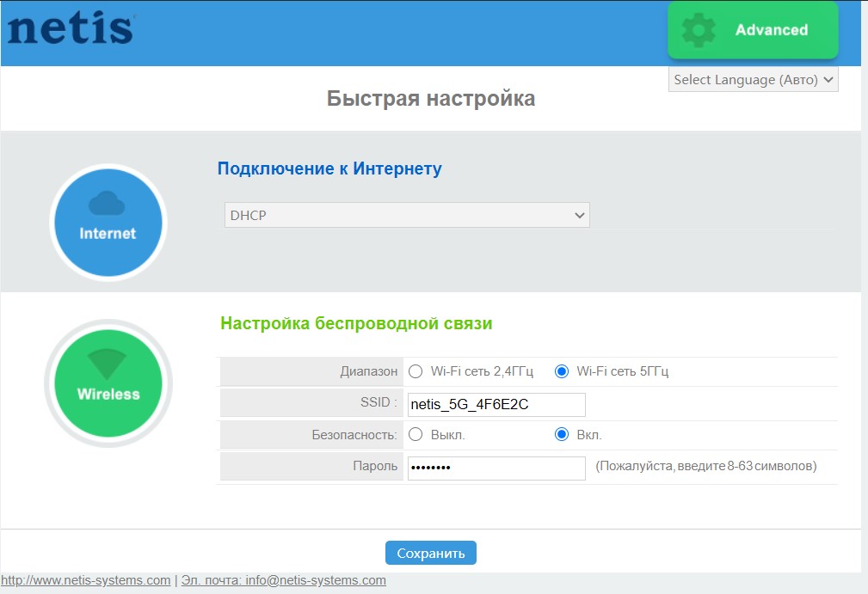Click the Быстрая настройка heading
The image size is (868, 594).
pyautogui.click(x=431, y=99)
